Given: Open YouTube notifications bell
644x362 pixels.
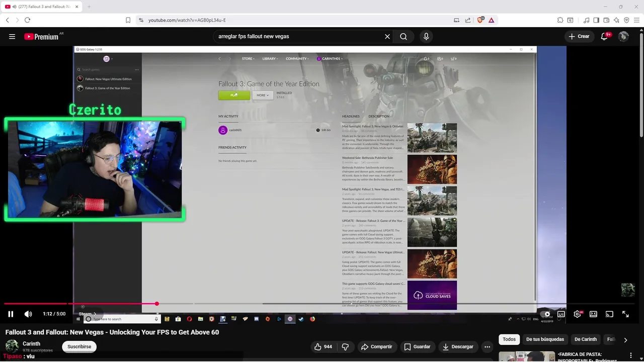Looking at the screenshot, I should [605, 36].
